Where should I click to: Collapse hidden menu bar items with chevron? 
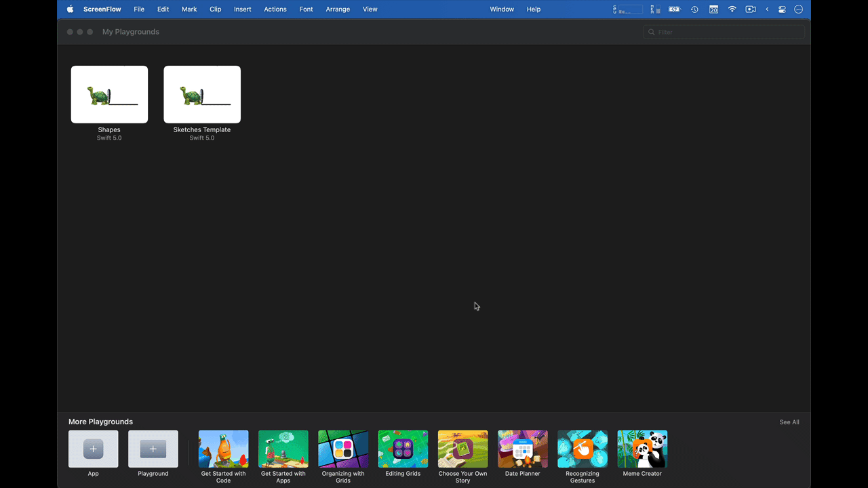[x=767, y=9]
